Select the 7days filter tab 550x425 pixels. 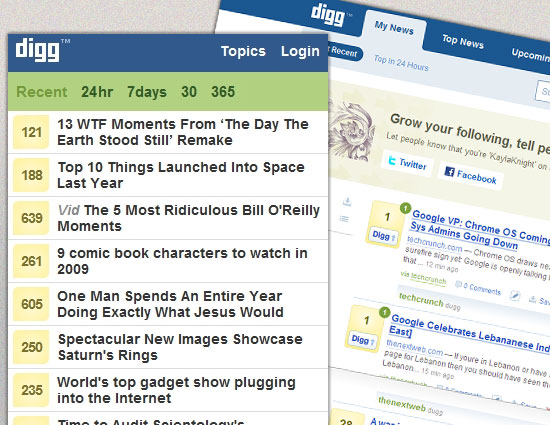(x=147, y=92)
